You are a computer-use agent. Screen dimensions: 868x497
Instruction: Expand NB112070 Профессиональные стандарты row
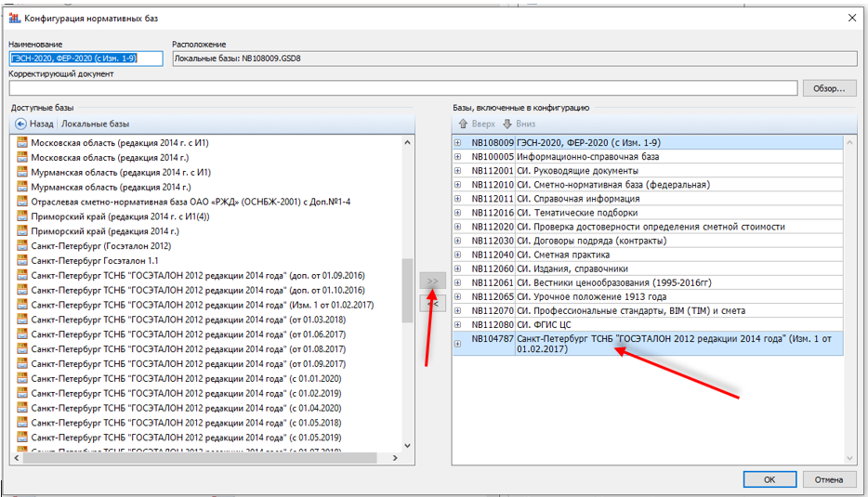[458, 311]
